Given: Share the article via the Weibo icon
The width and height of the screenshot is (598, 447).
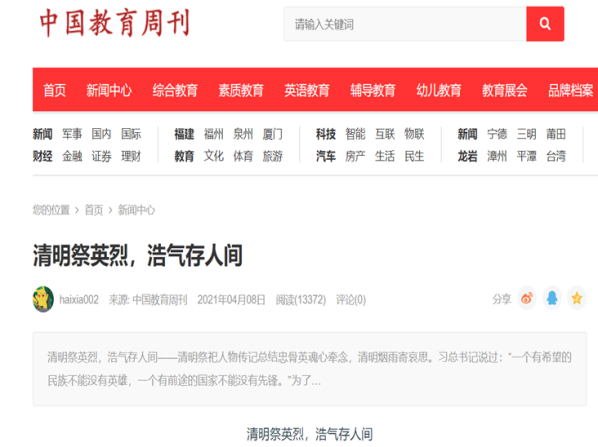Looking at the screenshot, I should click(527, 298).
